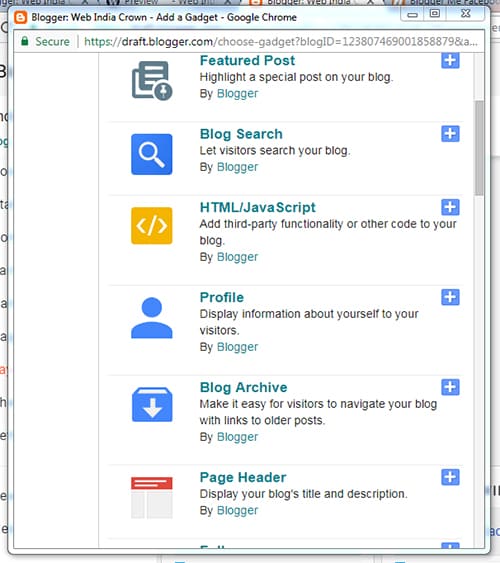Click 'Display your blog's title and description.'
This screenshot has height=563, width=500.
tap(304, 494)
